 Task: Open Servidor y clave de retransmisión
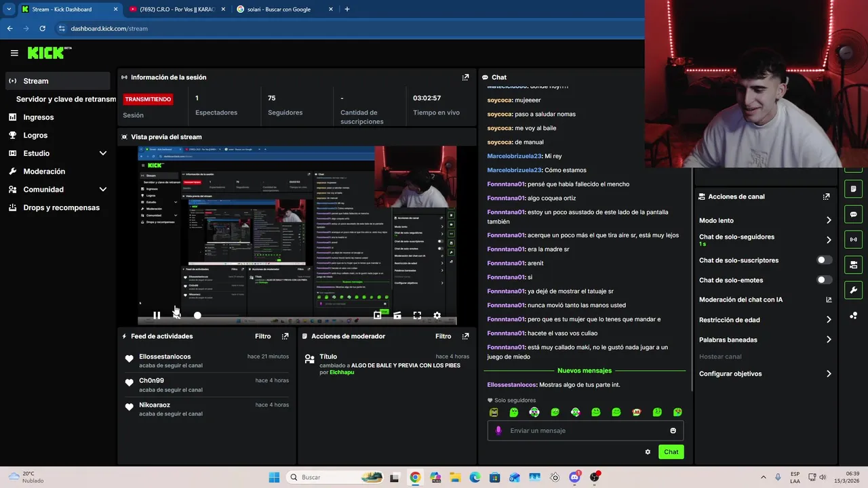pyautogui.click(x=66, y=99)
